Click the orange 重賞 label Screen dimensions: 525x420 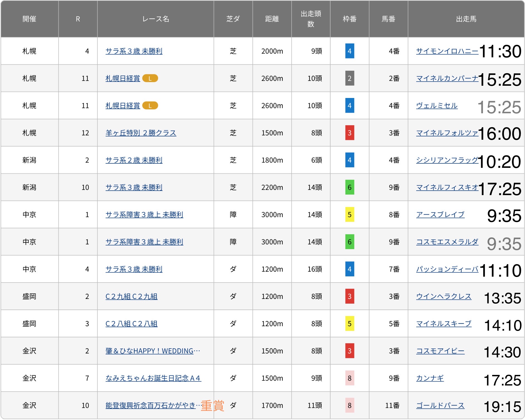coord(213,406)
